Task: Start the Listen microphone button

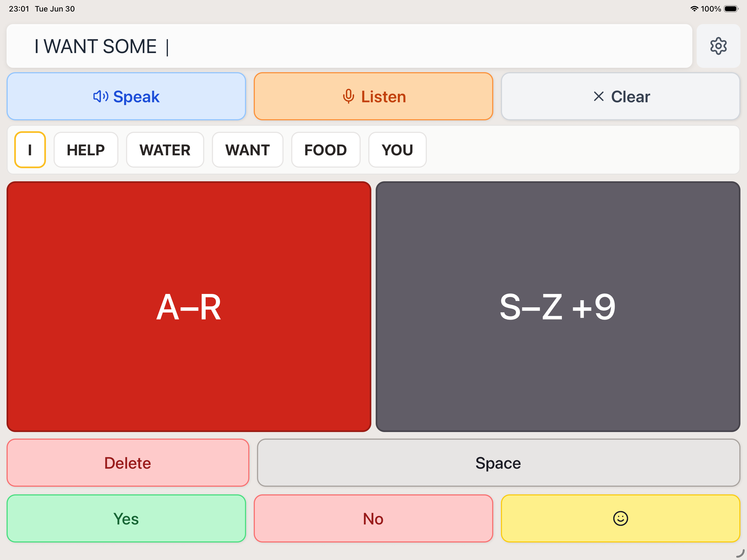Action: click(373, 97)
